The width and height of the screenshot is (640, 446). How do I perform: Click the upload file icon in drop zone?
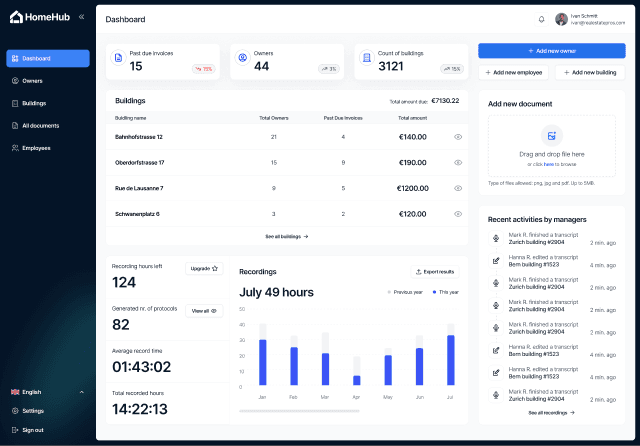[552, 136]
